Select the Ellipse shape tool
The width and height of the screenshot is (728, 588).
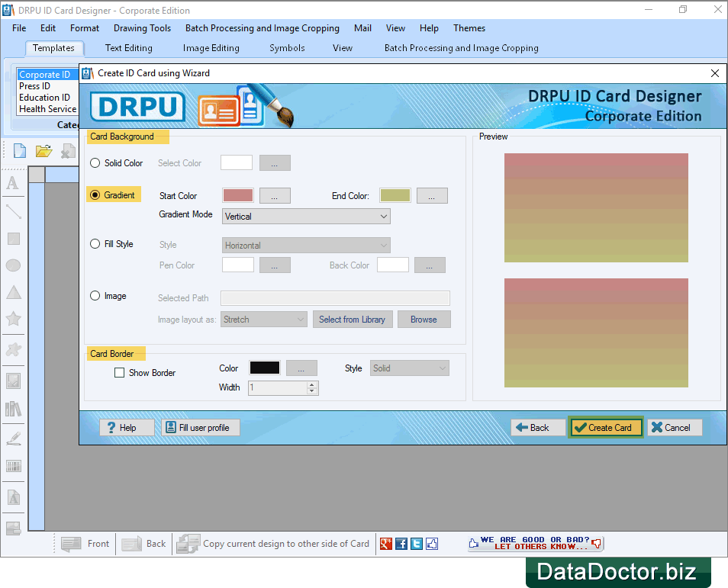point(14,265)
